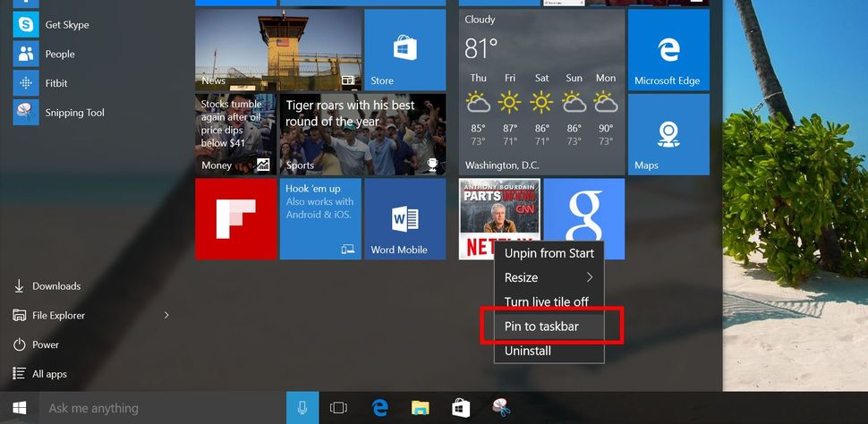Open the Weather tile for Washington, D.C.
868x424 pixels.
click(542, 92)
